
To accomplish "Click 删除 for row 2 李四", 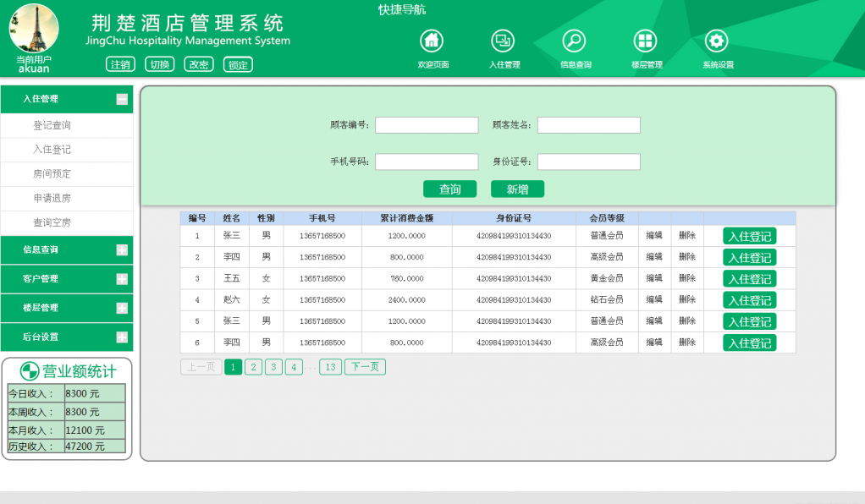I will 687,257.
